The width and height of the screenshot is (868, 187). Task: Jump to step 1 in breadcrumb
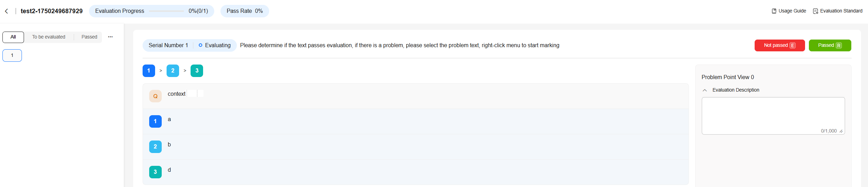[149, 71]
